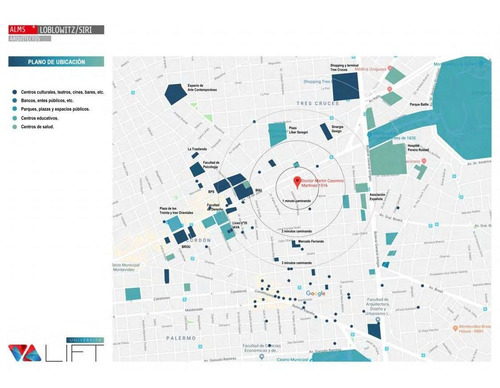
Task: Click the Facultad de Arquitectura pin icon
Action: 378,320
